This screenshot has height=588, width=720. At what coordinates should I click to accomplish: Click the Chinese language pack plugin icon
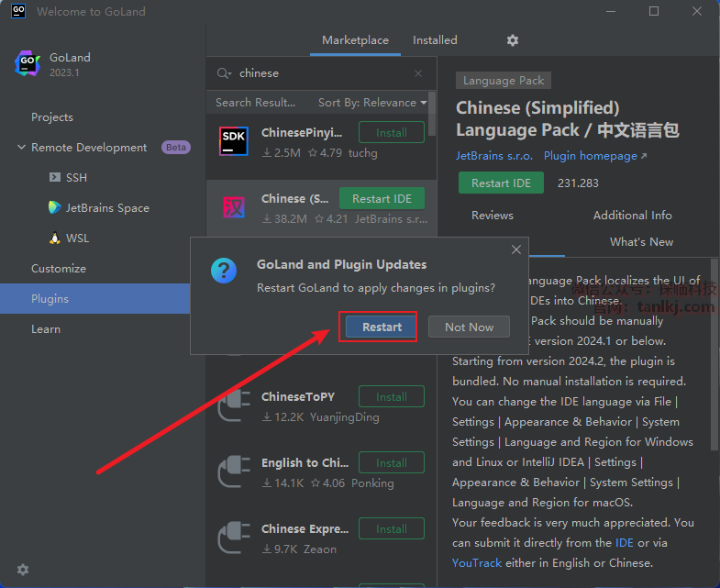click(234, 207)
